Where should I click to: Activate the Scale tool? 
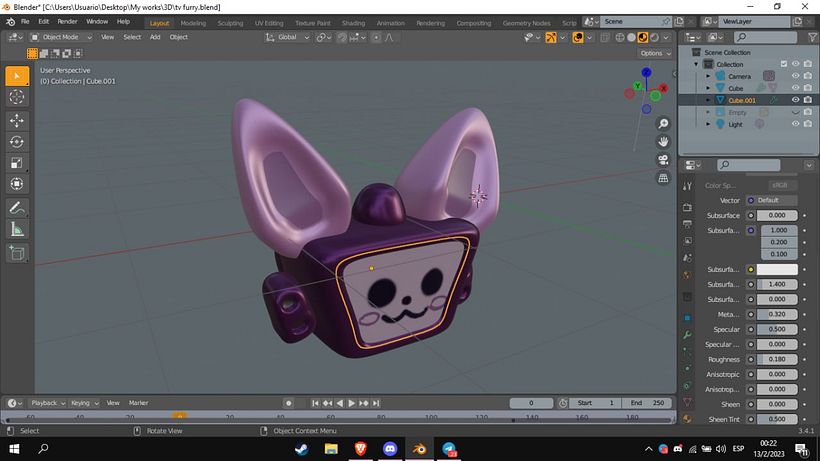coord(17,163)
